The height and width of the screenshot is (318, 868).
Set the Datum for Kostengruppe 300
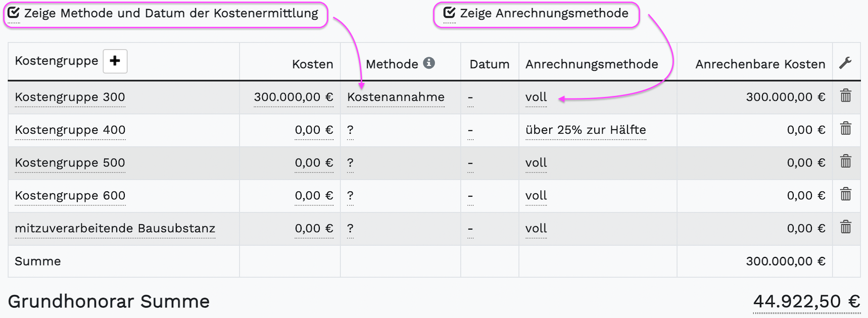click(x=470, y=97)
